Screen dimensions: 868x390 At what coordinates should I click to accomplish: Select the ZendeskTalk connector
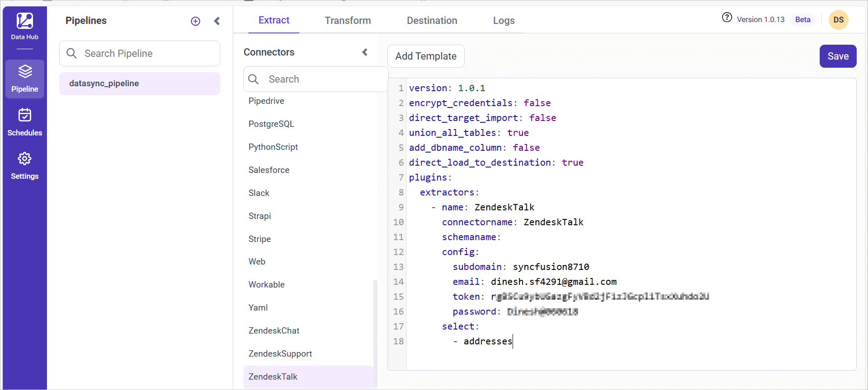[308, 377]
